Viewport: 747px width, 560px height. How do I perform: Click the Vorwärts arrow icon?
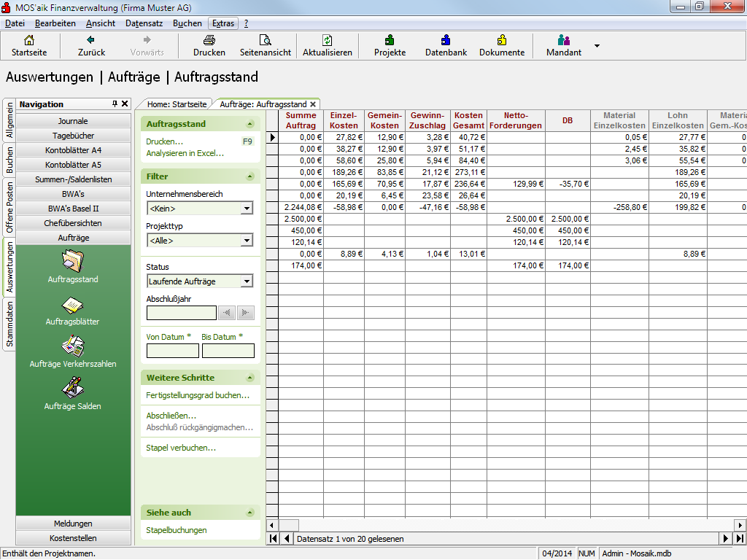[x=147, y=40]
